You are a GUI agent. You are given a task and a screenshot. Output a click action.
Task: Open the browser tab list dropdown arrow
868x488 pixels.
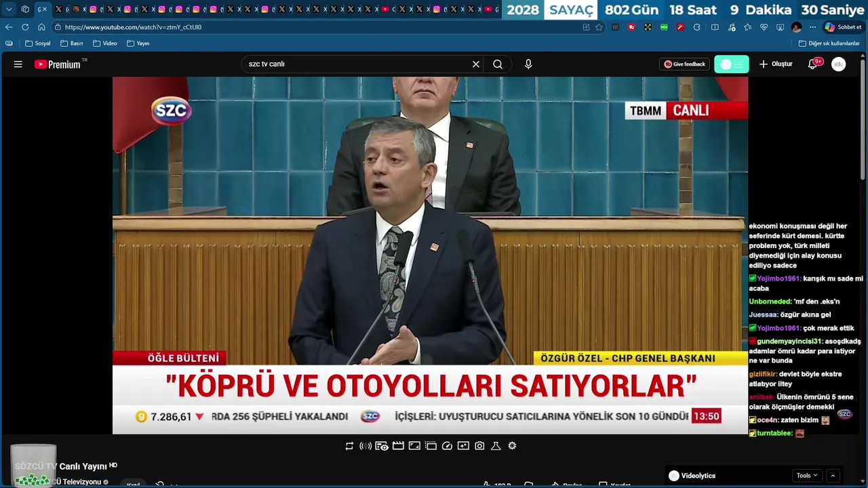(9, 9)
